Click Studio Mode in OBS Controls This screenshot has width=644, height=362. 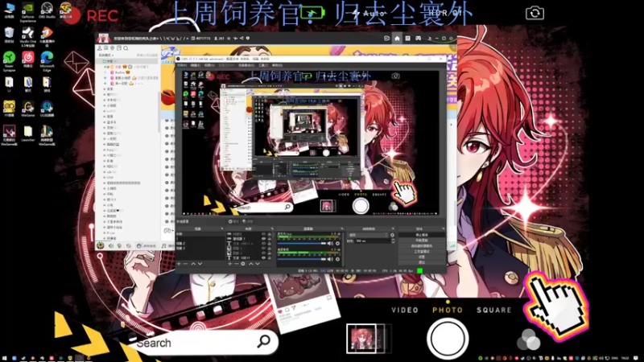point(422,252)
